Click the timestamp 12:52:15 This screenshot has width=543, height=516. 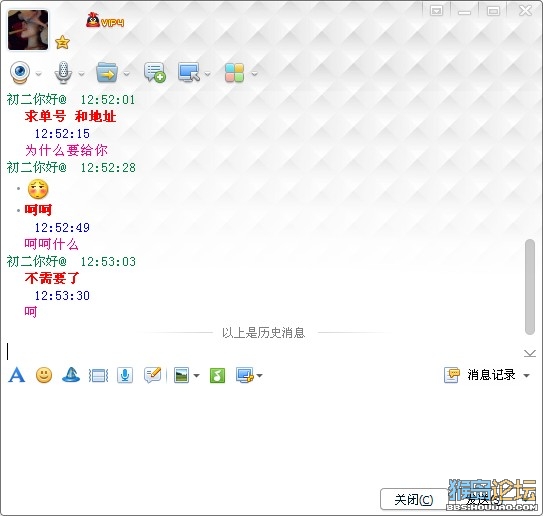(x=62, y=134)
